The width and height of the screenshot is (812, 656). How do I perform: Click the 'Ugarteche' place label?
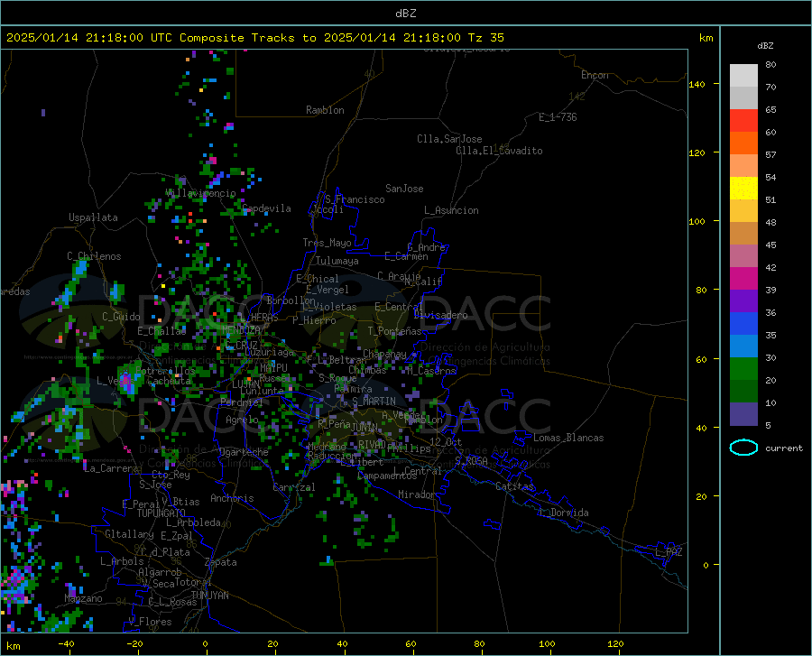[x=244, y=452]
